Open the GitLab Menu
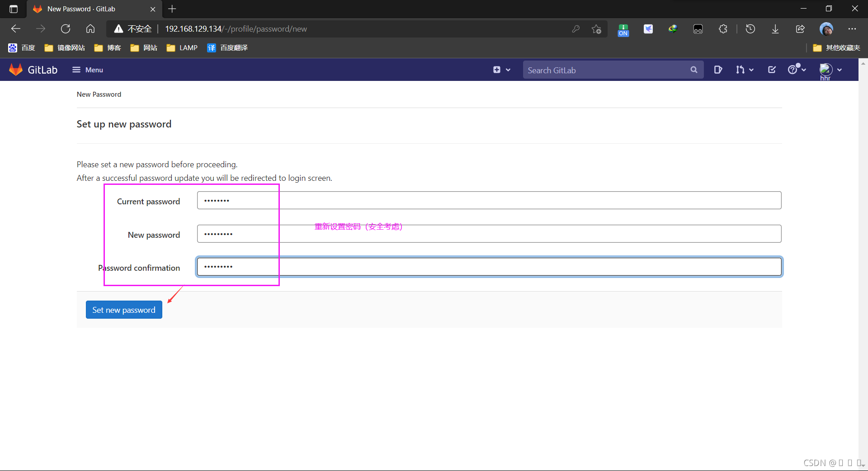The height and width of the screenshot is (471, 868). click(88, 70)
